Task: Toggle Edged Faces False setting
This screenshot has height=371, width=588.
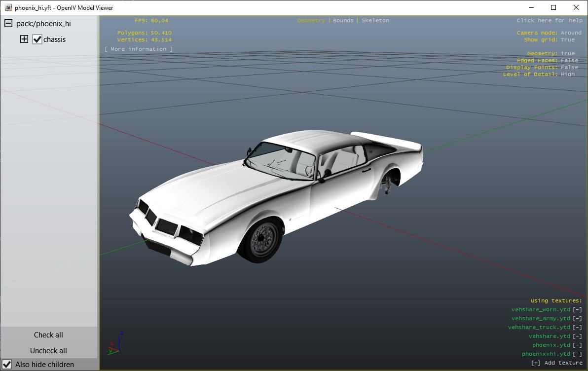Action: pyautogui.click(x=569, y=60)
